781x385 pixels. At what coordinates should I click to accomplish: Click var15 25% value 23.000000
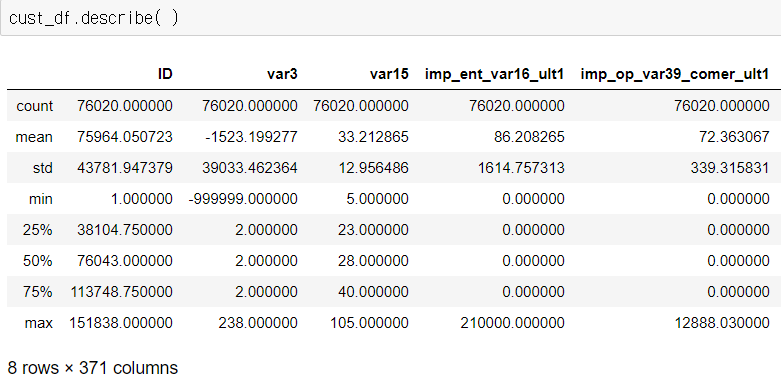tap(374, 230)
